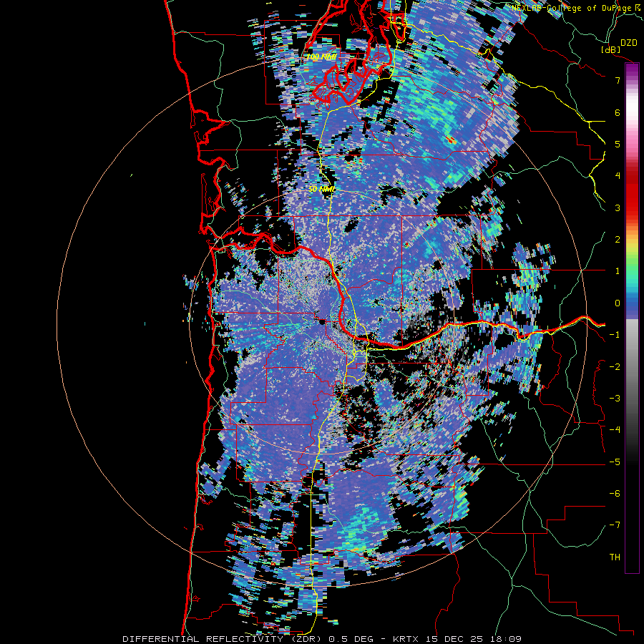Click the "DZD" legend title
Viewport: 644px width, 644px height.
pos(628,43)
